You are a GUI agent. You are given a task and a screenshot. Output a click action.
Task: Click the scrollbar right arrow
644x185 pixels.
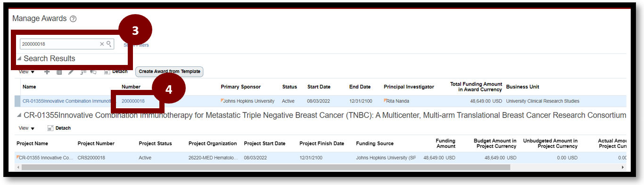[x=623, y=167]
